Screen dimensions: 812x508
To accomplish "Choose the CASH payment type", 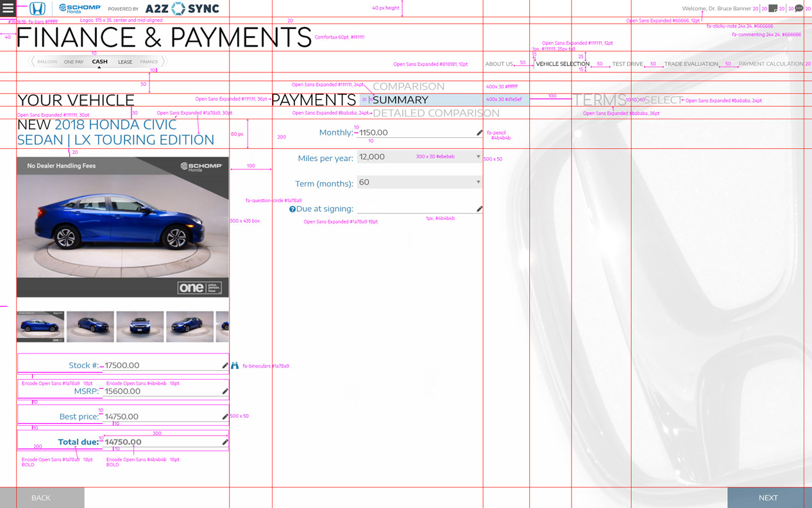I will 99,62.
